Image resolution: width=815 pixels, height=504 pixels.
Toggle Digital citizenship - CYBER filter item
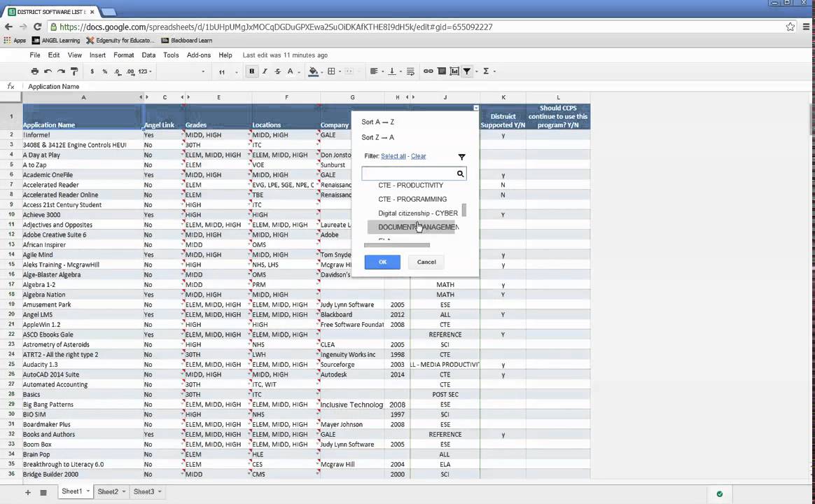pyautogui.click(x=418, y=213)
